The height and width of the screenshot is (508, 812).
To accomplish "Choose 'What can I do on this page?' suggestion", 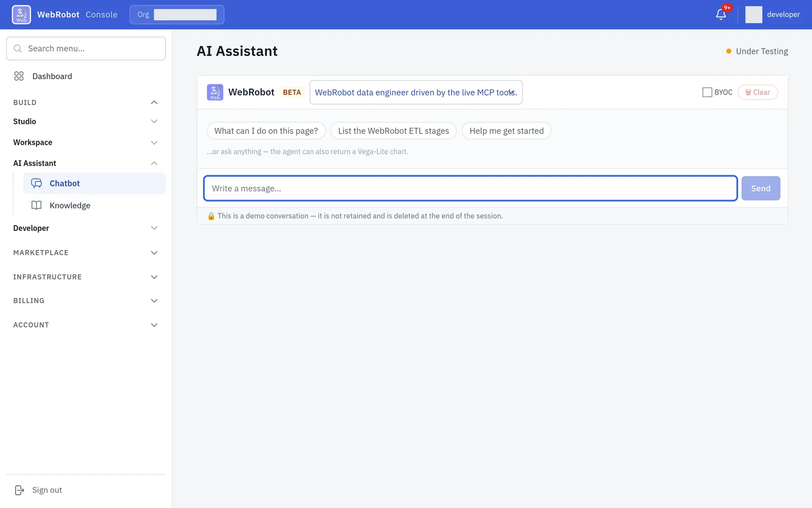I will point(266,131).
